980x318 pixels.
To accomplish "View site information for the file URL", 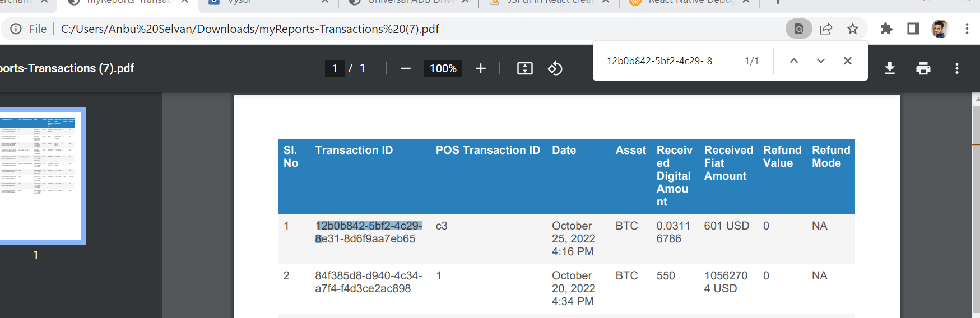I will pyautogui.click(x=16, y=29).
